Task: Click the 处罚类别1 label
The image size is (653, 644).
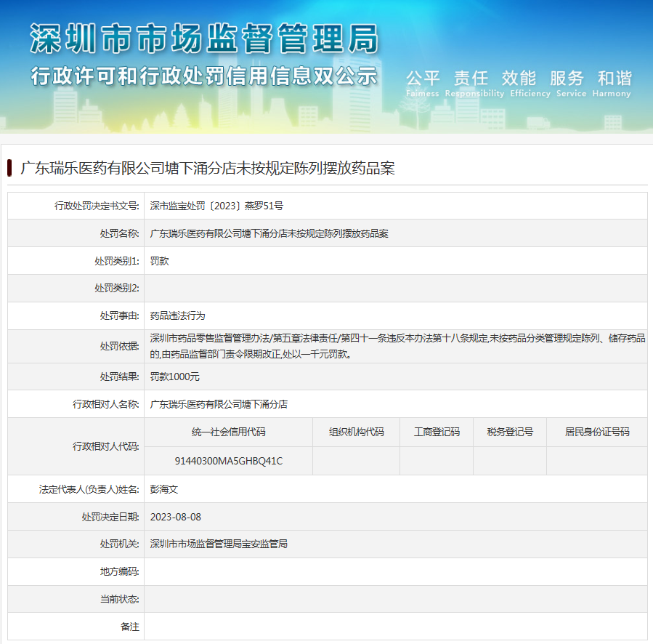Action: point(117,261)
